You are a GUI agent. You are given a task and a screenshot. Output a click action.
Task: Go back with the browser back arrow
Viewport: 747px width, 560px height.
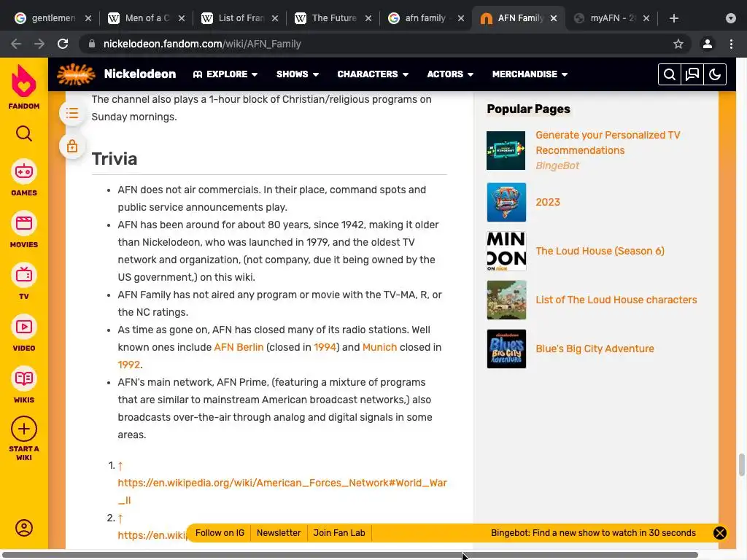point(16,44)
